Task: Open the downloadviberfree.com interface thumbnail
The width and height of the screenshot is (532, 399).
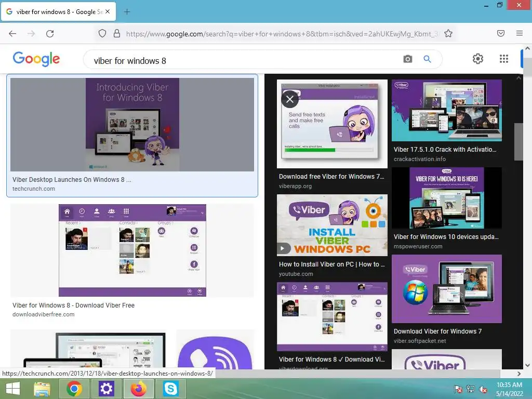Action: coord(132,250)
